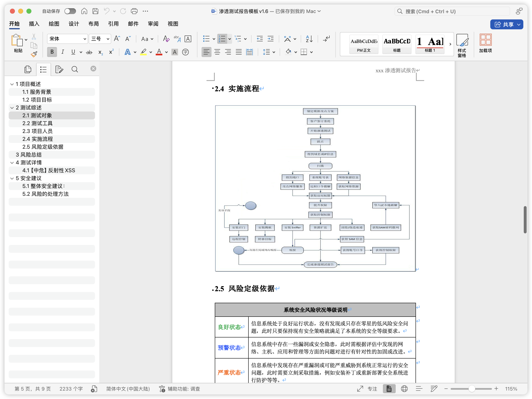Adjust the zoom slider in status bar
The height and width of the screenshot is (399, 532).
pos(471,389)
